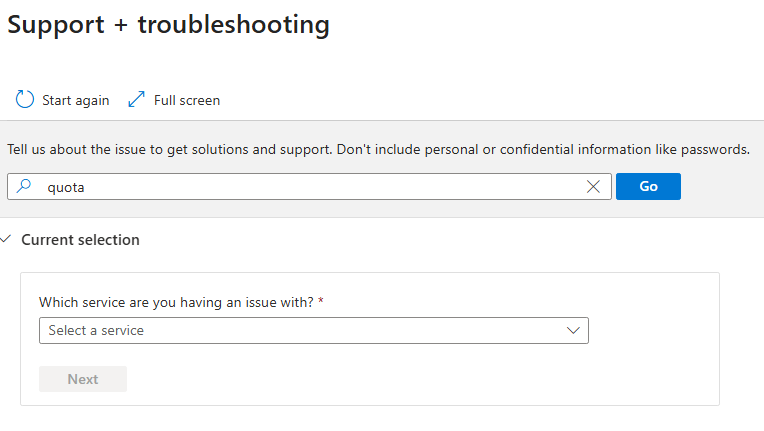Click the magnifier icon in search box
Screen dimensions: 764x431
(x=24, y=186)
